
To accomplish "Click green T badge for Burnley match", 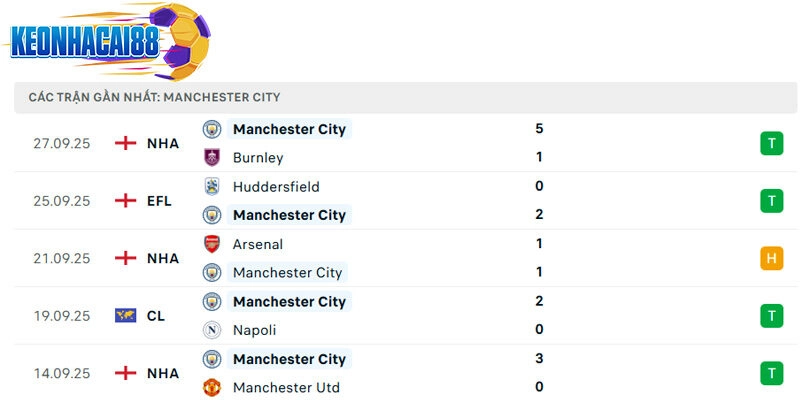I will tap(770, 144).
